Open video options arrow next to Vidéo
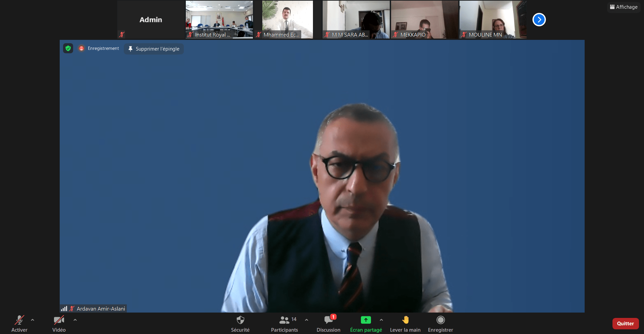This screenshot has width=644, height=334. tap(75, 320)
